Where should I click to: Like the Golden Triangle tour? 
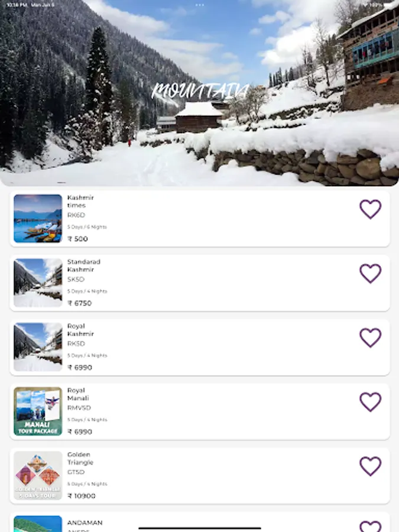370,466
